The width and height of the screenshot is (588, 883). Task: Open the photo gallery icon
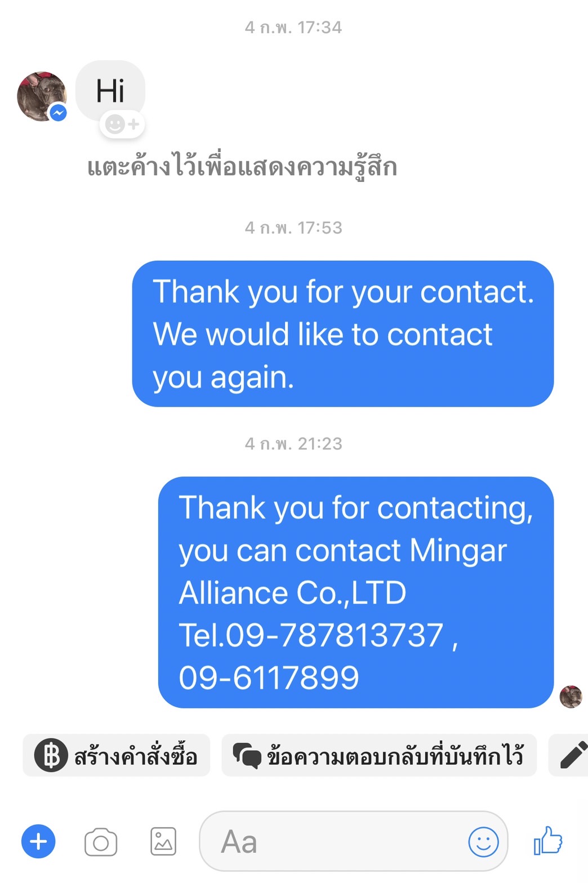pos(163,842)
